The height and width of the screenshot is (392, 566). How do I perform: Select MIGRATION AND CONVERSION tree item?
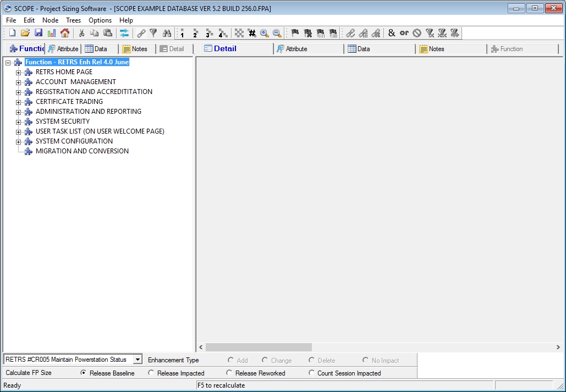82,151
